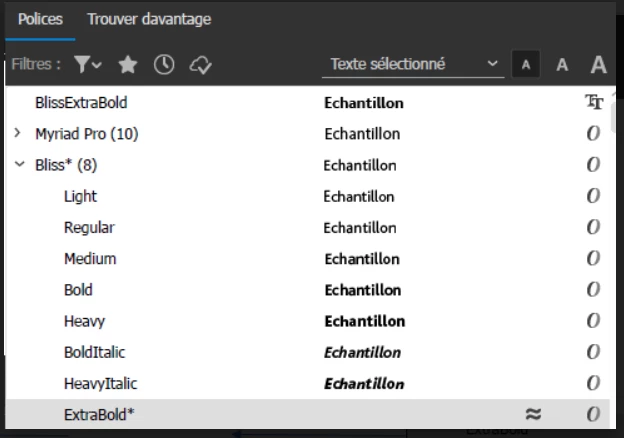Choose the BlissExtraBold font
The width and height of the screenshot is (624, 438).
81,103
